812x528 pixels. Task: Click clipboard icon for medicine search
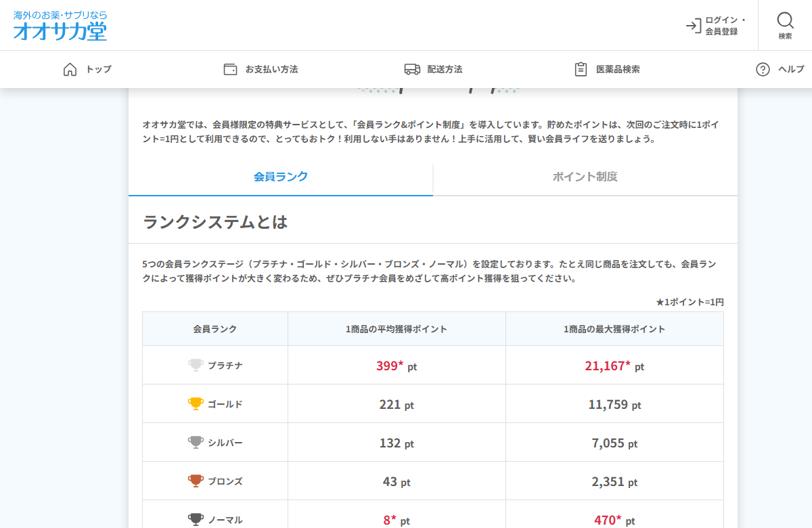[x=581, y=69]
